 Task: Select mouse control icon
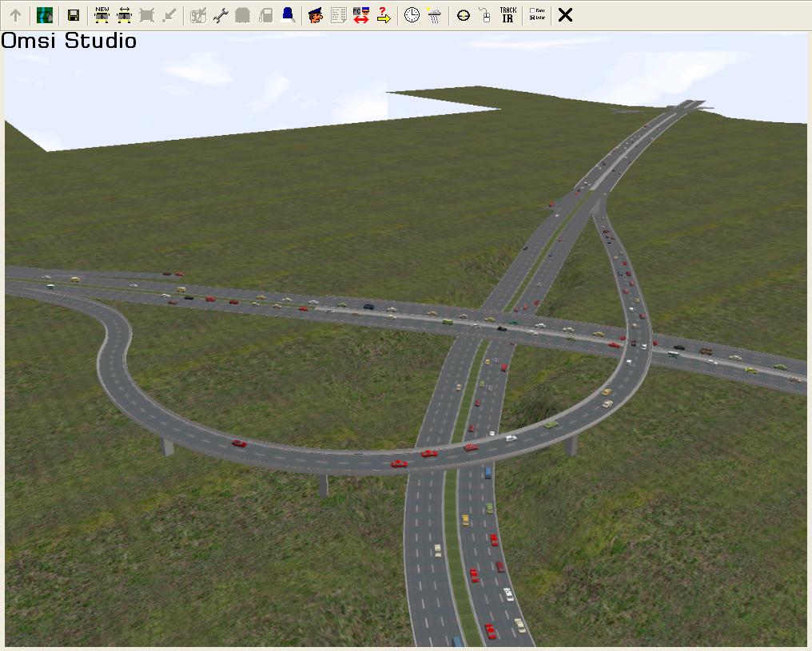485,15
